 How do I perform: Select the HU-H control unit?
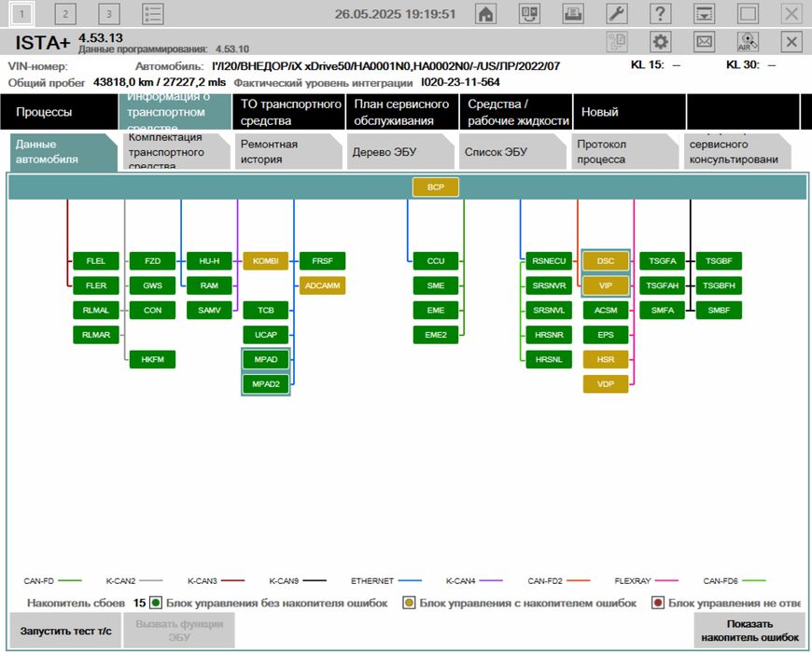[x=209, y=261]
